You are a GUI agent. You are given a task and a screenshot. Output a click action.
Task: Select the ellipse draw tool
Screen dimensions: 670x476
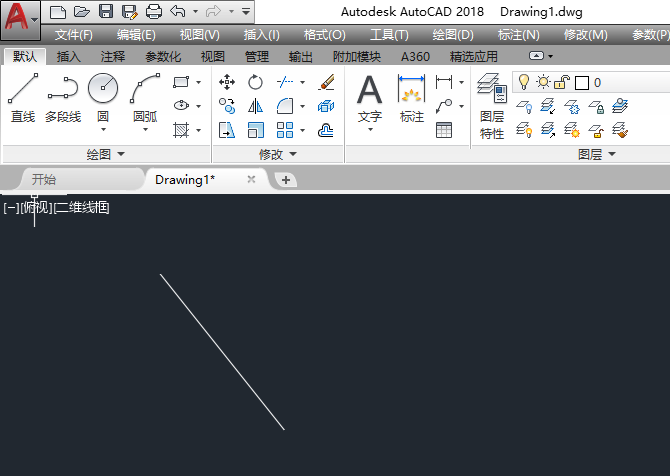tap(181, 105)
